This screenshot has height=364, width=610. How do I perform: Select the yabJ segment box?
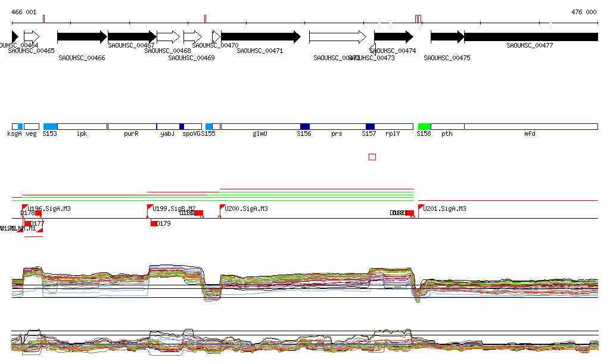[x=168, y=127]
